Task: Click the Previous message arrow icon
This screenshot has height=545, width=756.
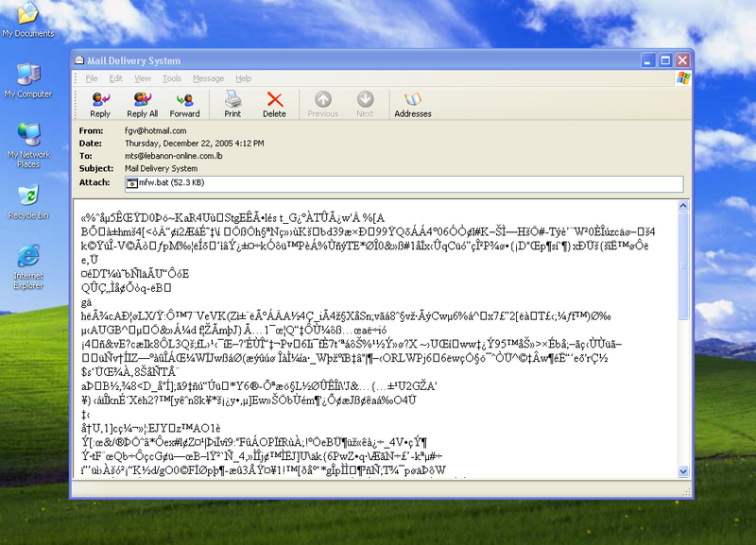Action: tap(323, 99)
